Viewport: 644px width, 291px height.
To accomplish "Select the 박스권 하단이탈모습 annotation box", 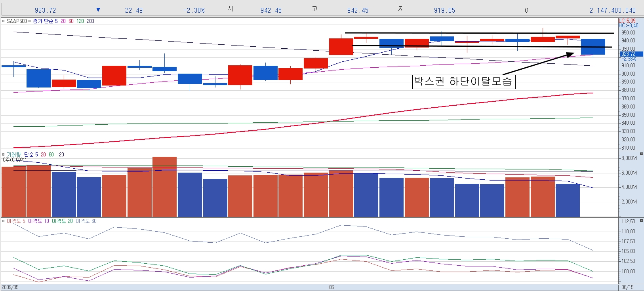I will 463,82.
